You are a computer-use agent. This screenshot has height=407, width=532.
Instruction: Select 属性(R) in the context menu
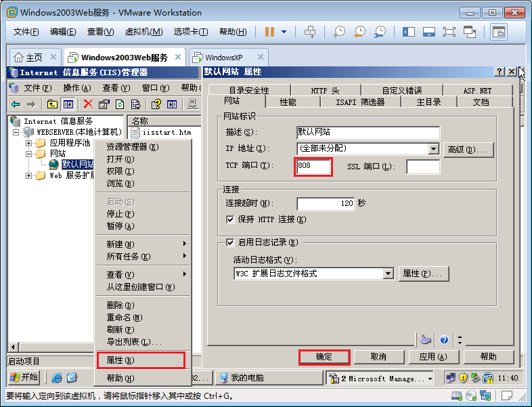point(141,360)
